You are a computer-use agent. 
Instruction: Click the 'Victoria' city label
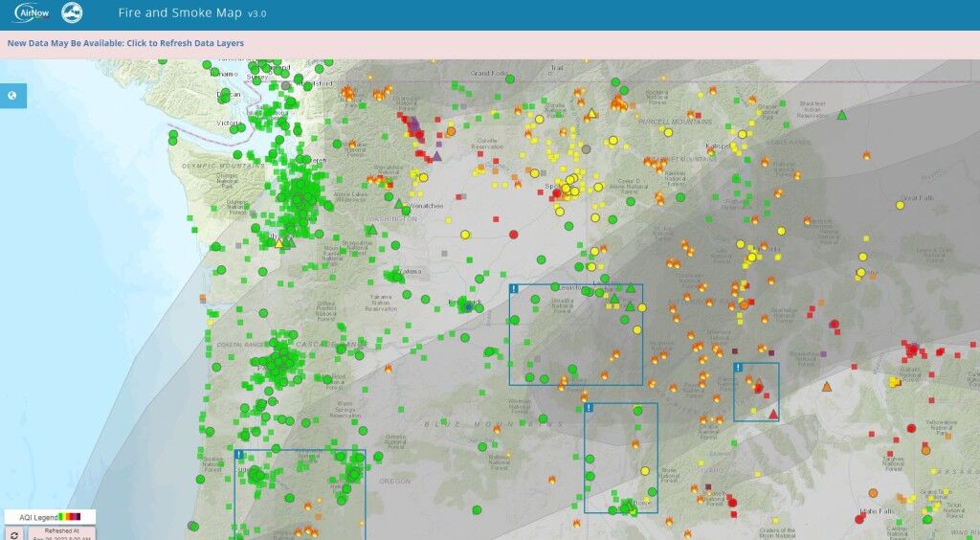click(229, 124)
